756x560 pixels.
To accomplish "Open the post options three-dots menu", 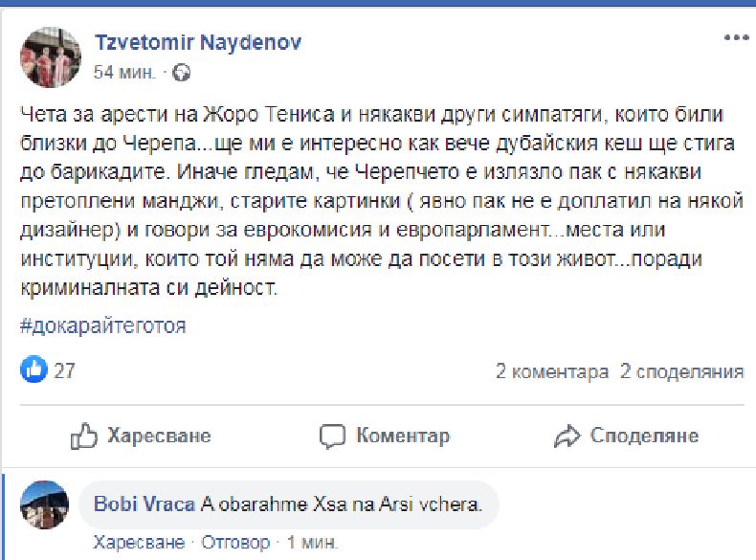I will pyautogui.click(x=735, y=38).
